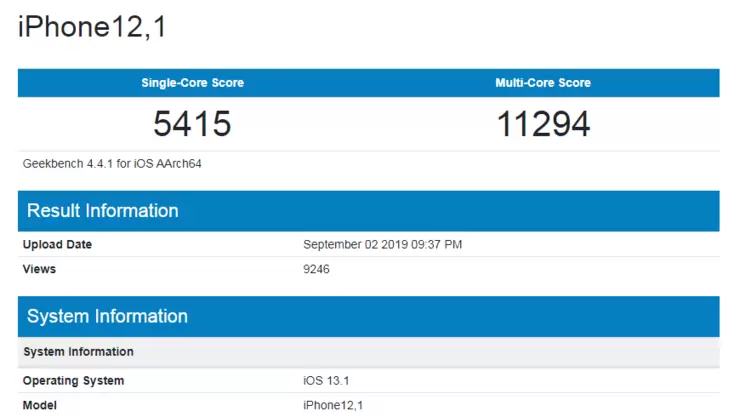740x417 pixels.
Task: Click the view count 9246
Action: pyautogui.click(x=317, y=269)
